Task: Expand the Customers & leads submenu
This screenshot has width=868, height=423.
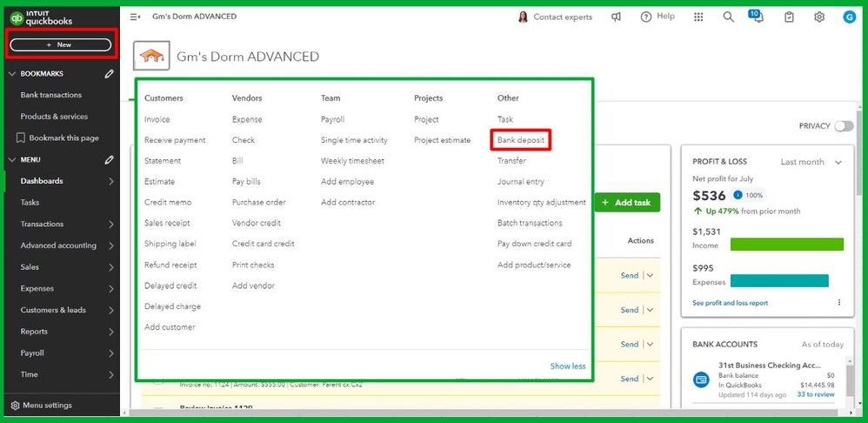Action: 111,310
